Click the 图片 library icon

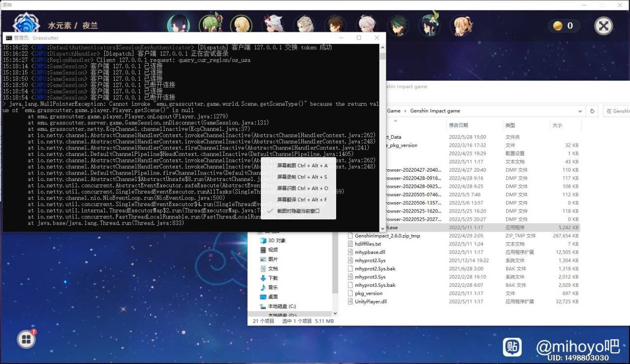(263, 259)
